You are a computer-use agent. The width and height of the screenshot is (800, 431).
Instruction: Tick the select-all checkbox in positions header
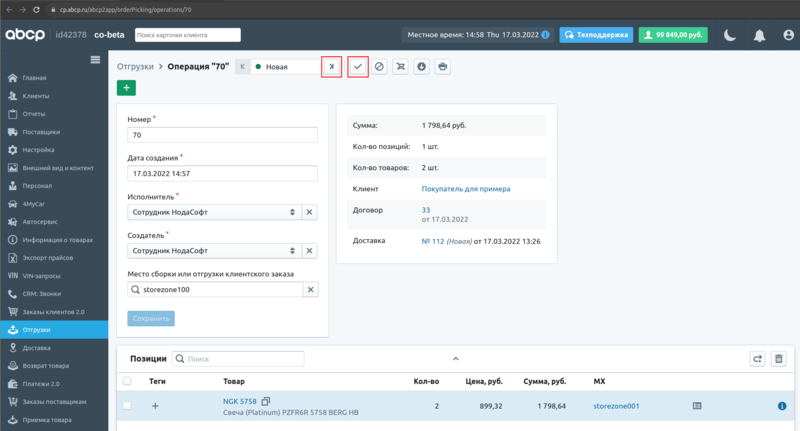pos(127,381)
